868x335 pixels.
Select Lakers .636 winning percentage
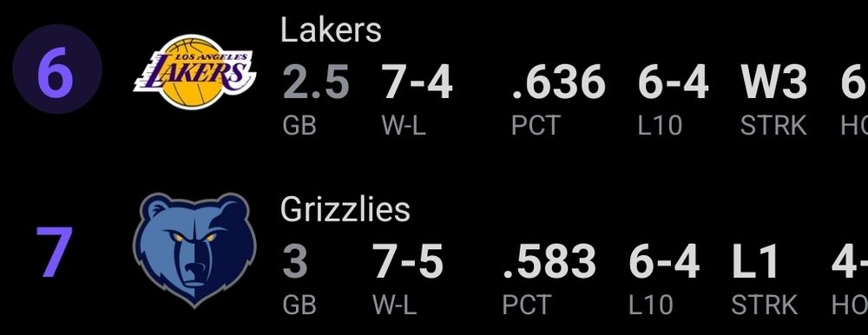[x=558, y=82]
